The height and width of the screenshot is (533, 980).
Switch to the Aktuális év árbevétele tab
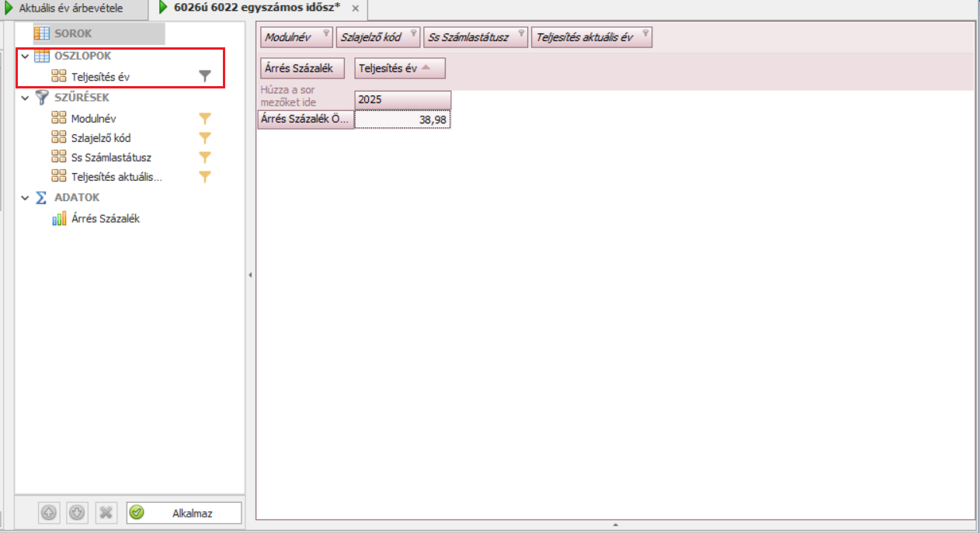[x=71, y=9]
